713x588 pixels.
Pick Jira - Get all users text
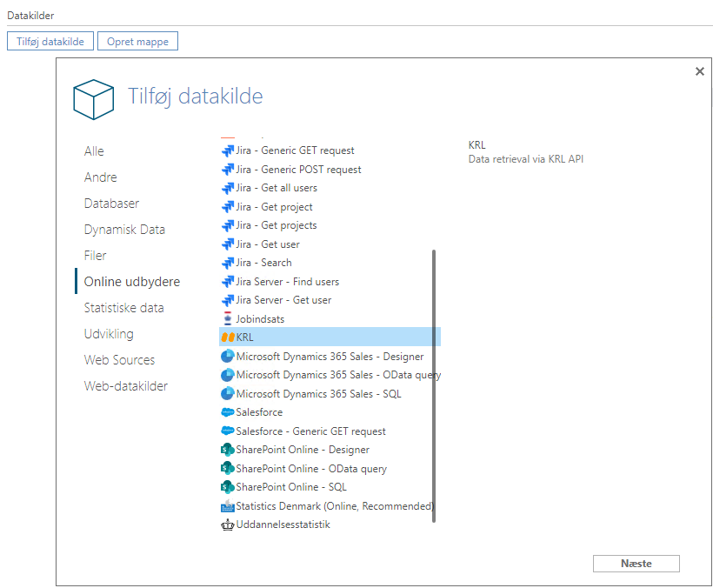pos(277,188)
